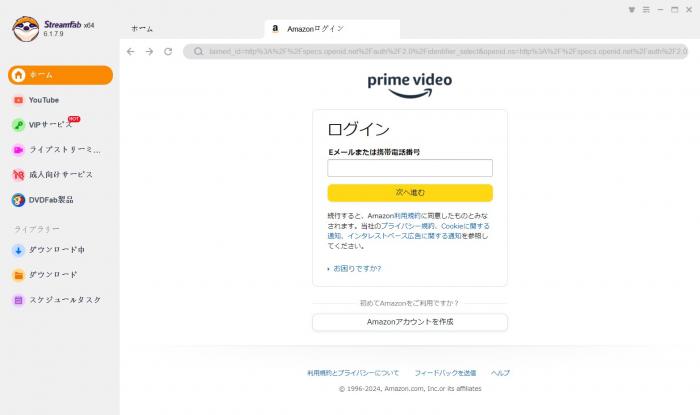
Task: Open the Amazon 利用規約 link
Action: pyautogui.click(x=407, y=216)
